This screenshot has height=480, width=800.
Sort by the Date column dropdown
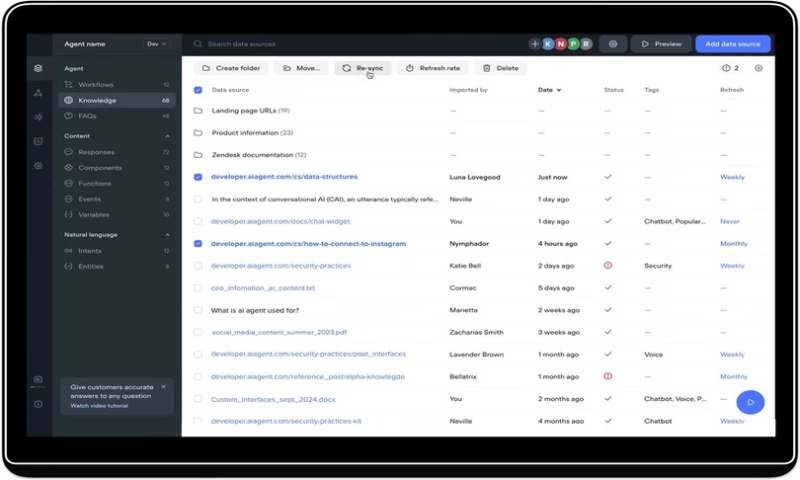(549, 90)
